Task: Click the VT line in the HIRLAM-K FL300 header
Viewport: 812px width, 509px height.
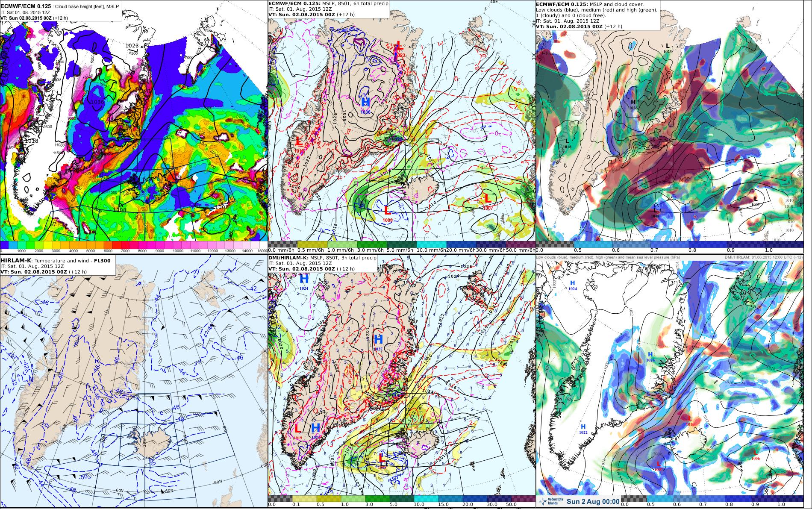Action: [x=43, y=272]
